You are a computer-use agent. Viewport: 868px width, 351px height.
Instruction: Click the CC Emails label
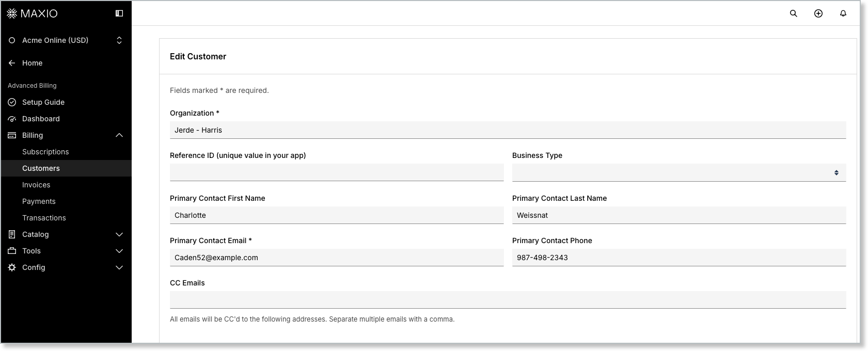coord(187,283)
